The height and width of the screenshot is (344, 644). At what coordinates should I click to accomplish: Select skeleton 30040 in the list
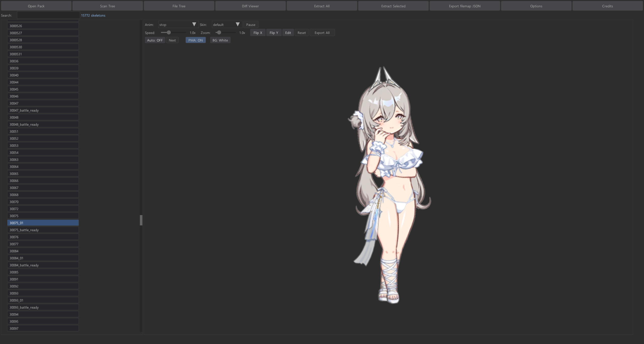pos(43,75)
